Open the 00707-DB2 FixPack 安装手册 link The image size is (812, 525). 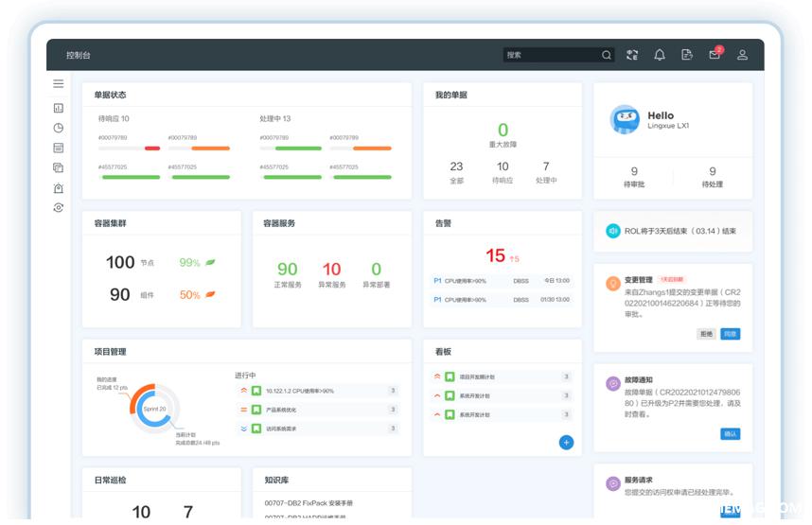tap(309, 503)
